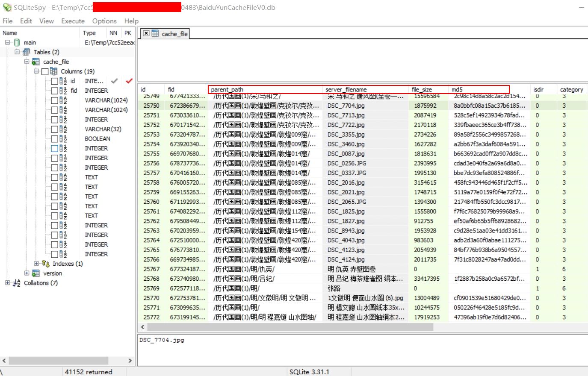Switch to the cache_file tab

point(165,34)
